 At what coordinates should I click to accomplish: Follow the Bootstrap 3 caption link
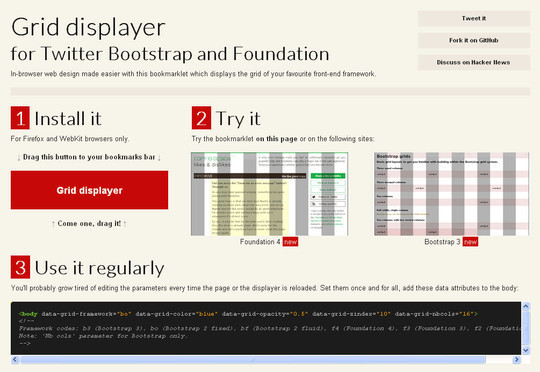coord(442,242)
